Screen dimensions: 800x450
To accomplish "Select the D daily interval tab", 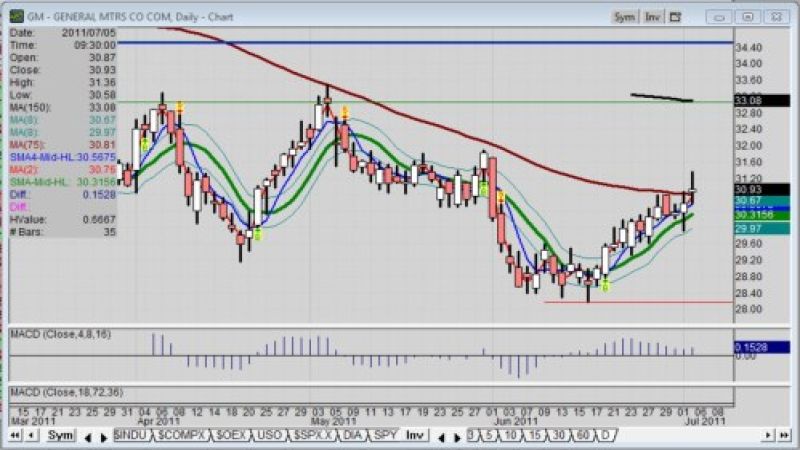I will click(x=605, y=437).
